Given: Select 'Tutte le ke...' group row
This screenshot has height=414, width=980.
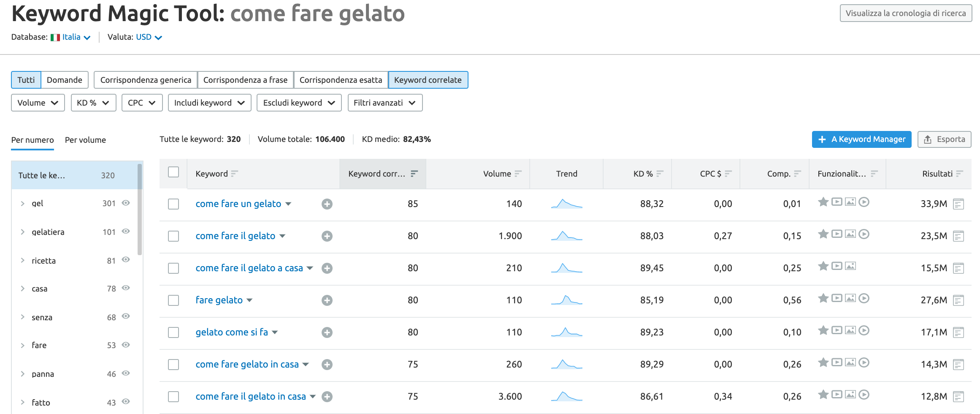Looking at the screenshot, I should pyautogui.click(x=75, y=175).
